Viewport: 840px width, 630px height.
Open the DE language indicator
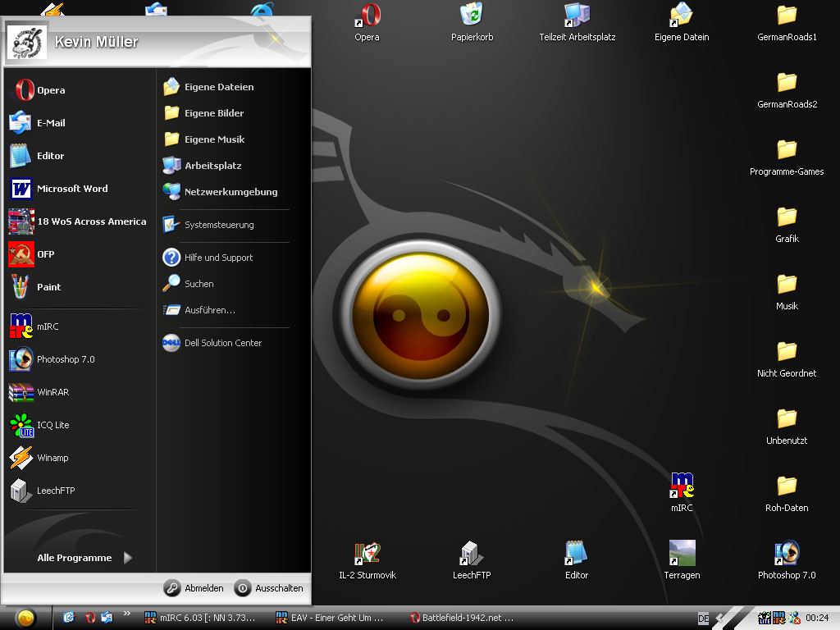point(703,619)
